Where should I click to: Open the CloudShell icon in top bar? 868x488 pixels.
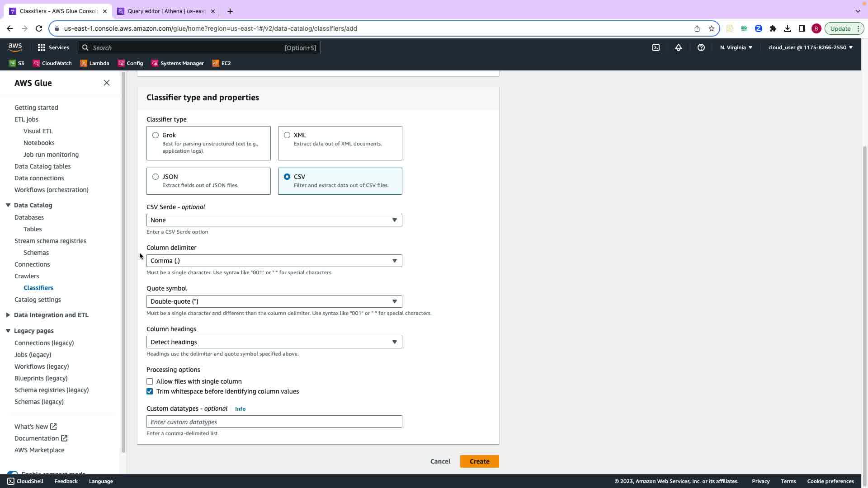click(656, 47)
